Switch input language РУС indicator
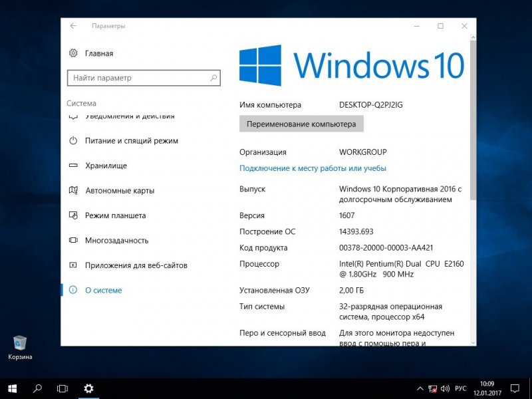The image size is (532, 399). [461, 389]
